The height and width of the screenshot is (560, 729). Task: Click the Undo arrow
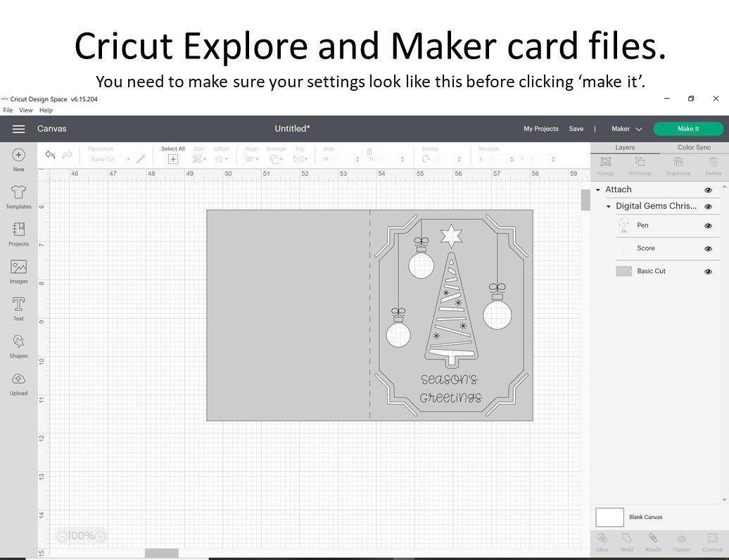pyautogui.click(x=50, y=155)
